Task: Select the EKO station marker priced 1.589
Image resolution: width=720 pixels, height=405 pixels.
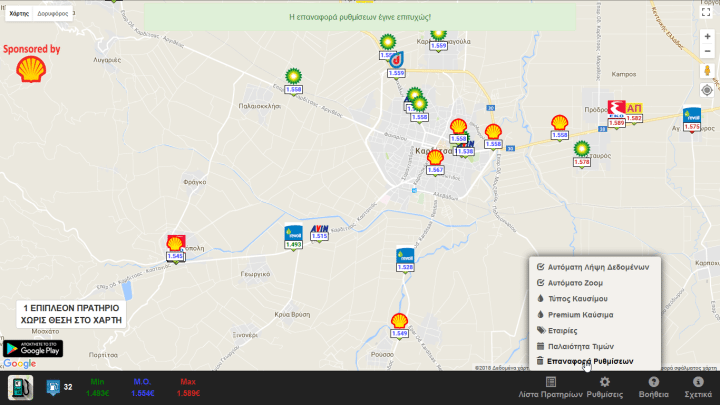Action: point(616,114)
